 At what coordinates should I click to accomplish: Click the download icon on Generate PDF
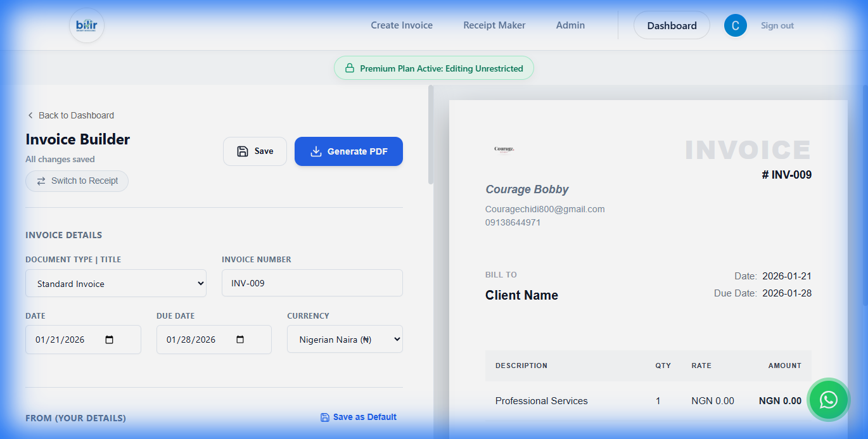(316, 151)
